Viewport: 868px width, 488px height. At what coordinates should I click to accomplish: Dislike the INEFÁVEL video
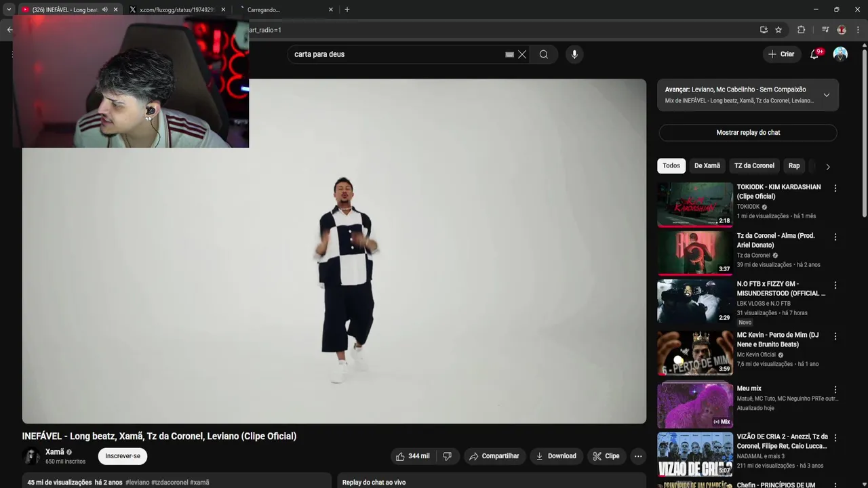[x=447, y=456]
